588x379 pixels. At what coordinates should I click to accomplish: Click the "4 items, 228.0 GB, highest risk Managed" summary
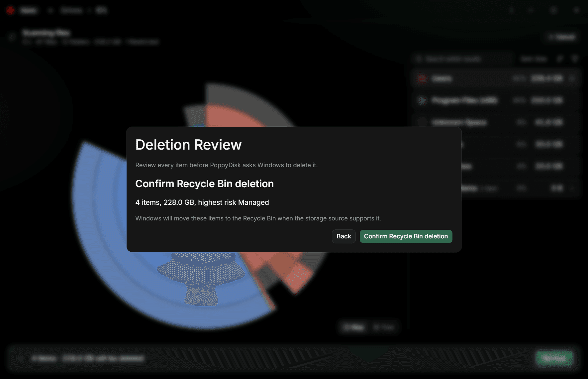click(x=202, y=202)
